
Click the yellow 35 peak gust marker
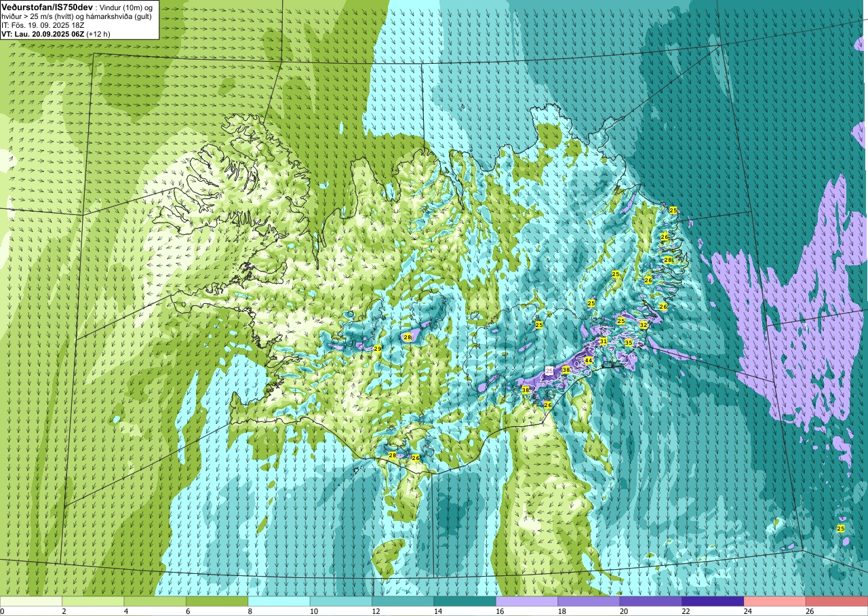629,343
